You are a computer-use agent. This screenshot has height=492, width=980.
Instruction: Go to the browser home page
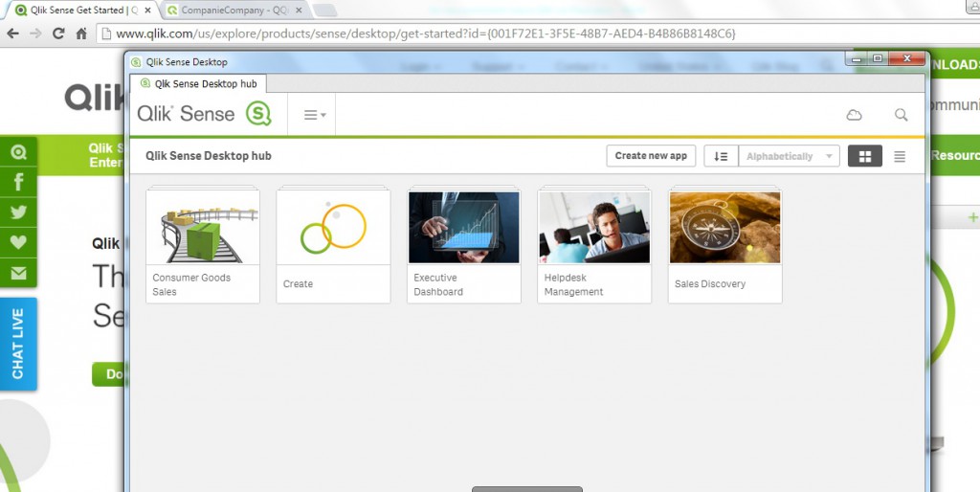click(x=80, y=34)
